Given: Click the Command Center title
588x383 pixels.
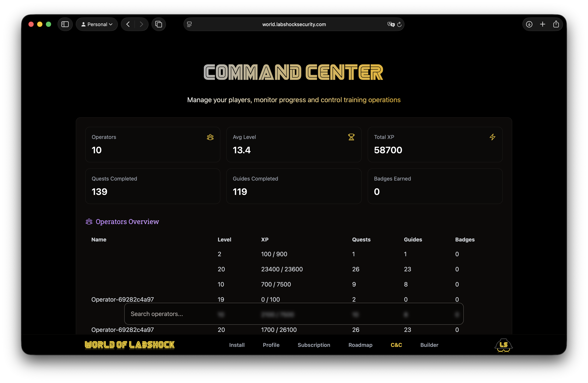Looking at the screenshot, I should tap(293, 72).
